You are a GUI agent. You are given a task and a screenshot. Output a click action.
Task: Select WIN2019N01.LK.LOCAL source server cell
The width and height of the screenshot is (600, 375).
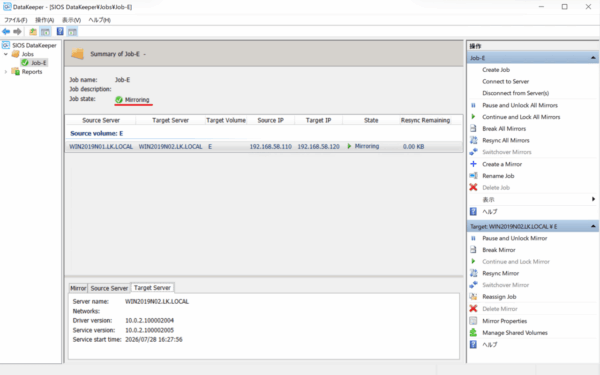[101, 147]
